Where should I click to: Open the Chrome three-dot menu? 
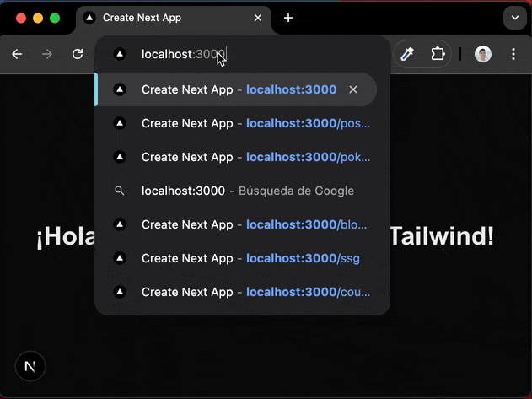click(513, 54)
